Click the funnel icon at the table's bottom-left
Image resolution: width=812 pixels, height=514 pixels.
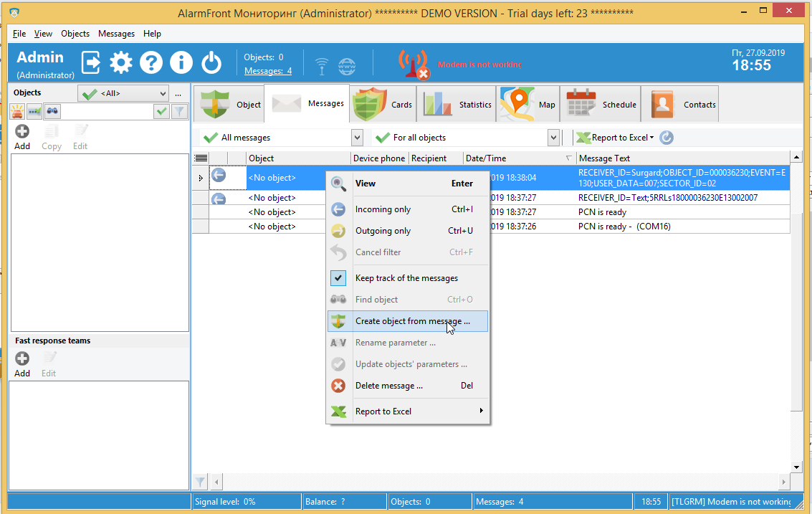(x=200, y=482)
